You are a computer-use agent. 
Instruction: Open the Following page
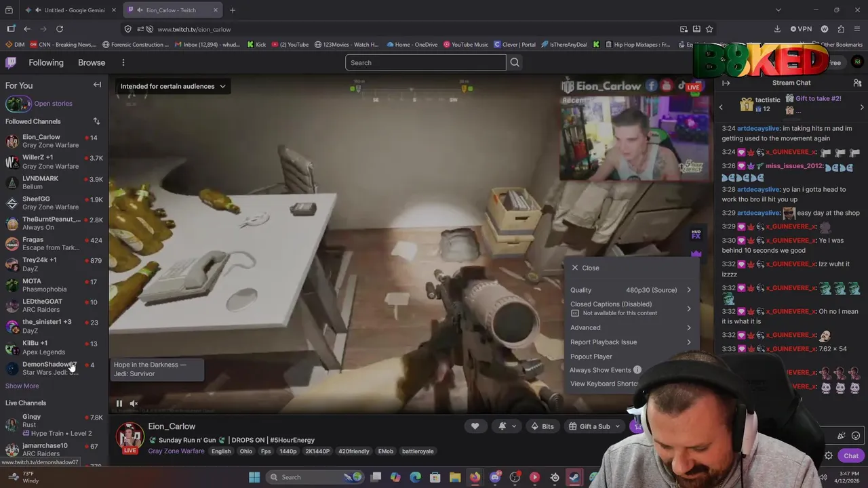tap(46, 62)
